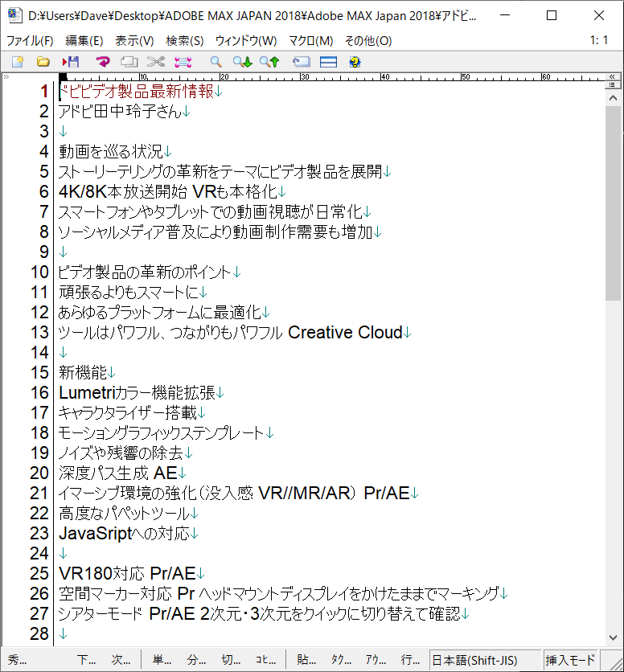
Task: Open the その他(O) menu
Action: coord(368,41)
